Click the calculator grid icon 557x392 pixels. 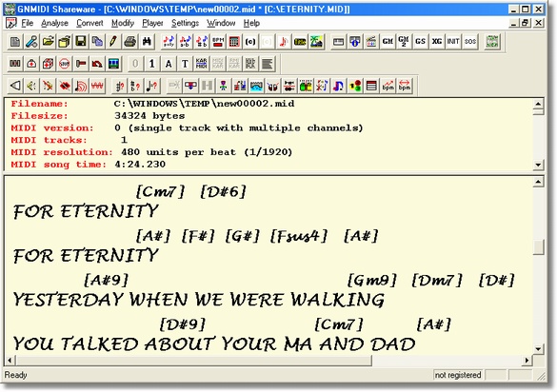pos(234,42)
